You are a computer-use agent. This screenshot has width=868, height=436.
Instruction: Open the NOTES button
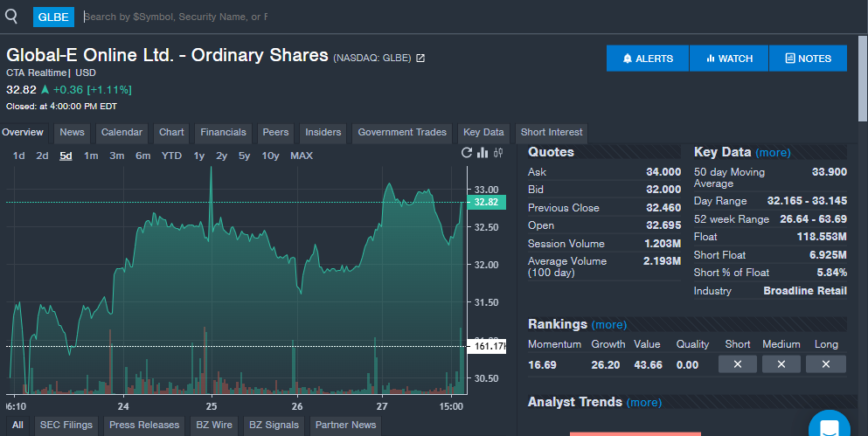tap(809, 58)
